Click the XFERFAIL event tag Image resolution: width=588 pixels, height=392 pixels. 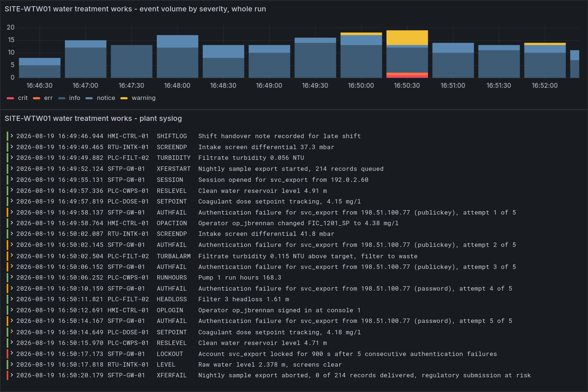[x=172, y=375]
